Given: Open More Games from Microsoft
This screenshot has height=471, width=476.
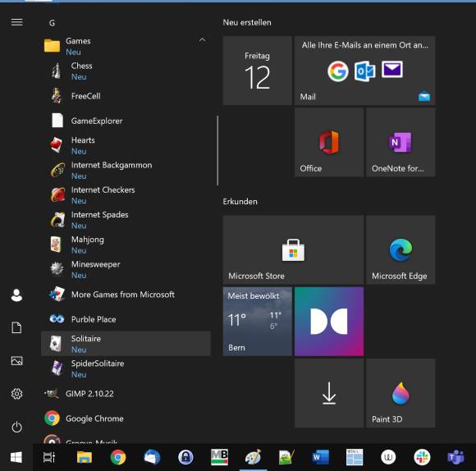Looking at the screenshot, I should [126, 295].
